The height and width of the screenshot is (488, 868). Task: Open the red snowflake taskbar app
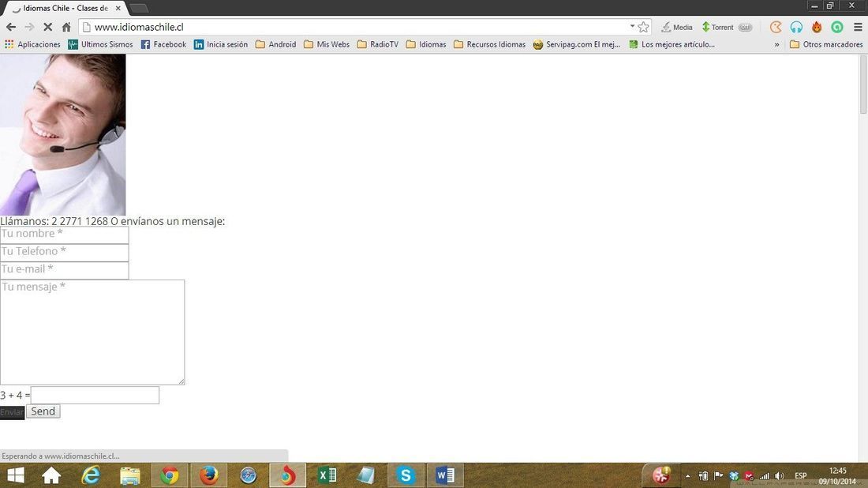(x=661, y=475)
